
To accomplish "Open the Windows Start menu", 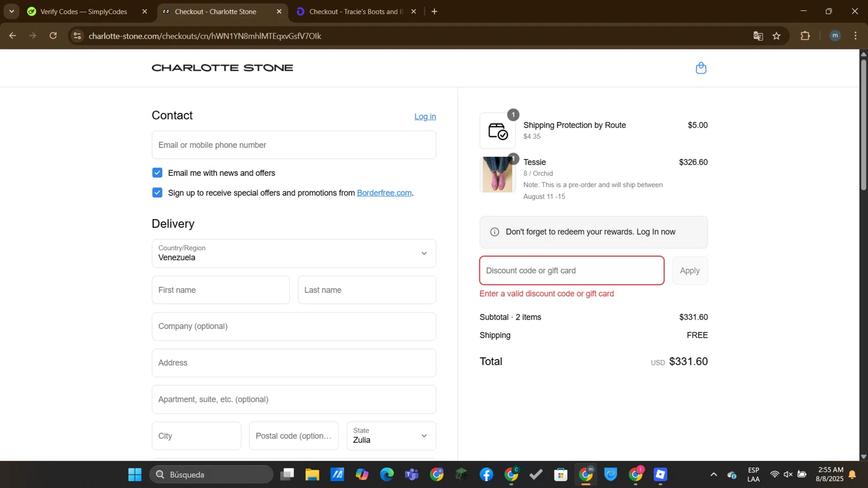I will coord(135,475).
